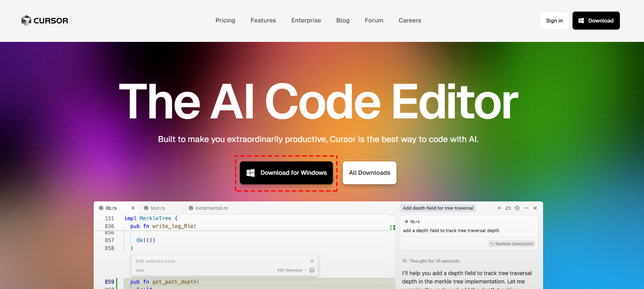The height and width of the screenshot is (289, 644).
Task: Click the Sign in button
Action: (x=554, y=21)
